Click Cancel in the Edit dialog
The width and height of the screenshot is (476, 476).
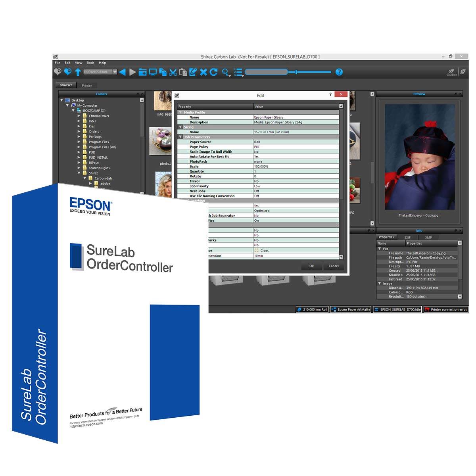click(x=334, y=266)
